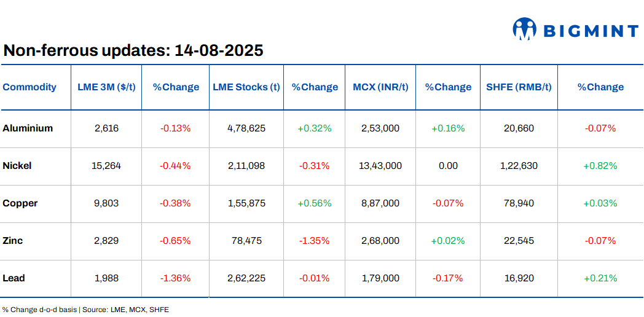Select the MCX (INR/t) column header
The image size is (644, 317).
tap(380, 87)
